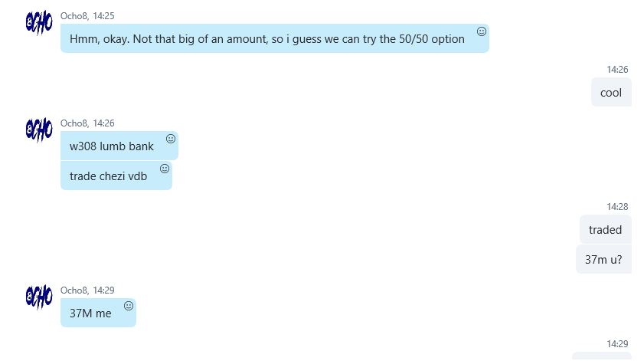React to the trade chezi vdb message
Screen dimensions: 644x361
165,169
